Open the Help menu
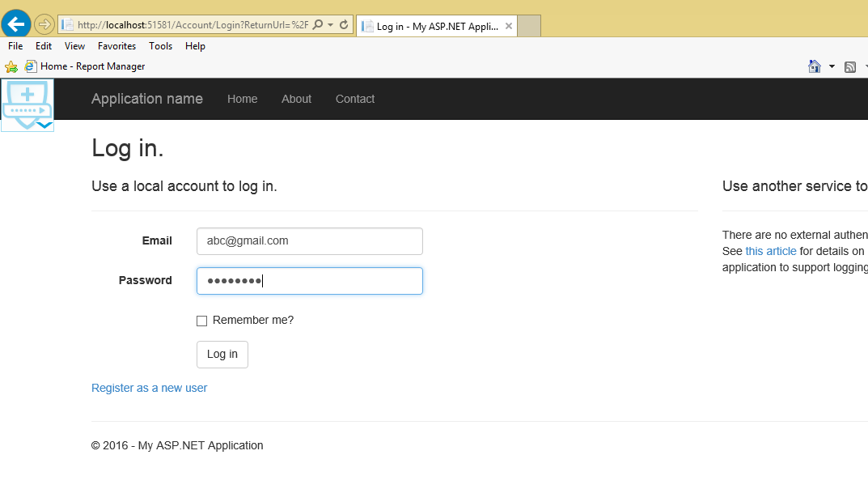This screenshot has height=489, width=868. pos(195,46)
